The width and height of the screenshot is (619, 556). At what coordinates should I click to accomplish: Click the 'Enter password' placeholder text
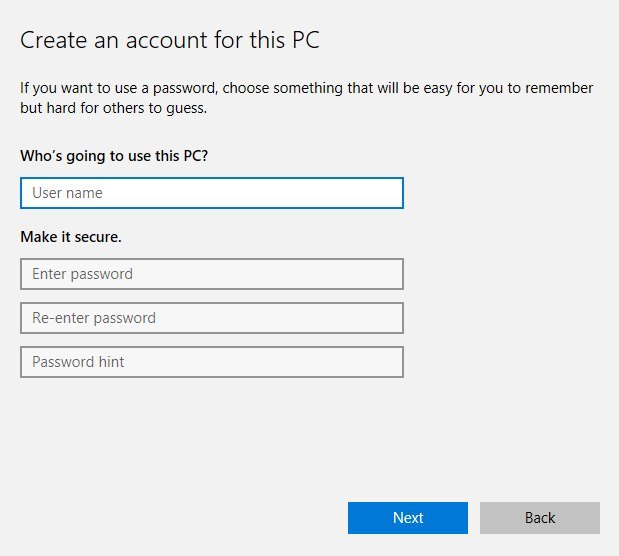83,274
